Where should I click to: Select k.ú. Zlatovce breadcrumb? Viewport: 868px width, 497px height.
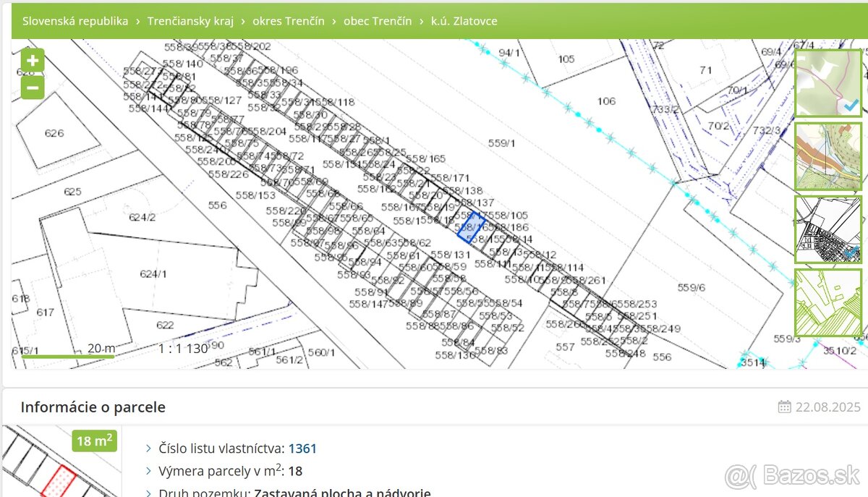[464, 21]
